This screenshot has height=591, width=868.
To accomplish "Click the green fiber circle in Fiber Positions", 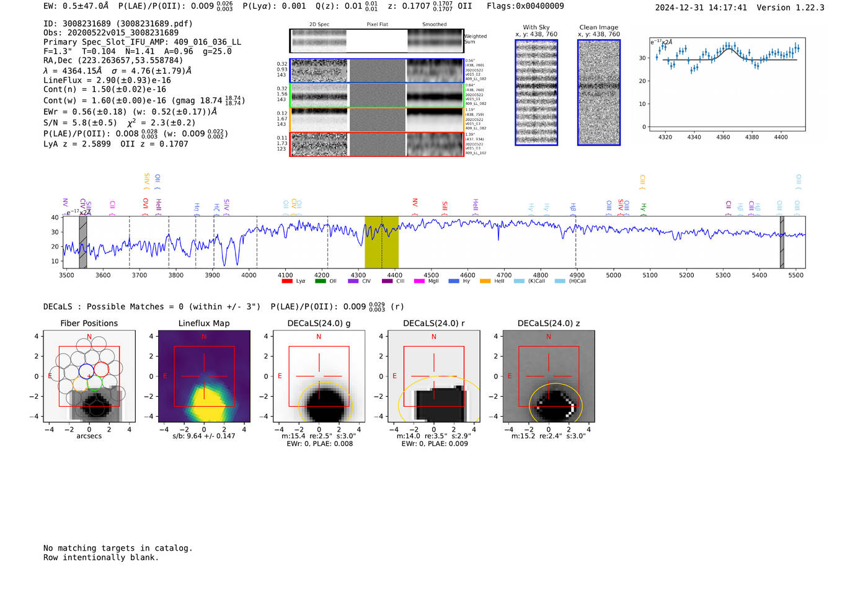I will [95, 383].
